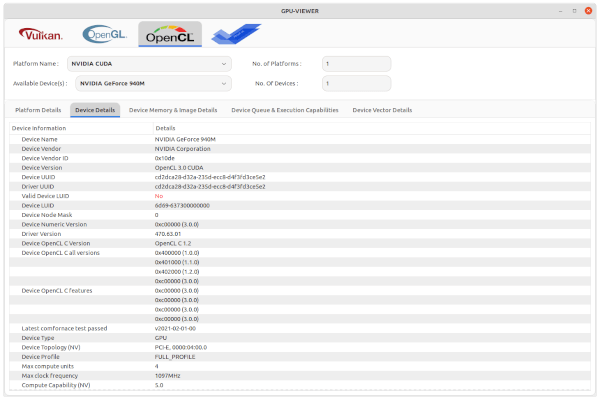
Task: Select the Device Name row
Action: (x=300, y=139)
